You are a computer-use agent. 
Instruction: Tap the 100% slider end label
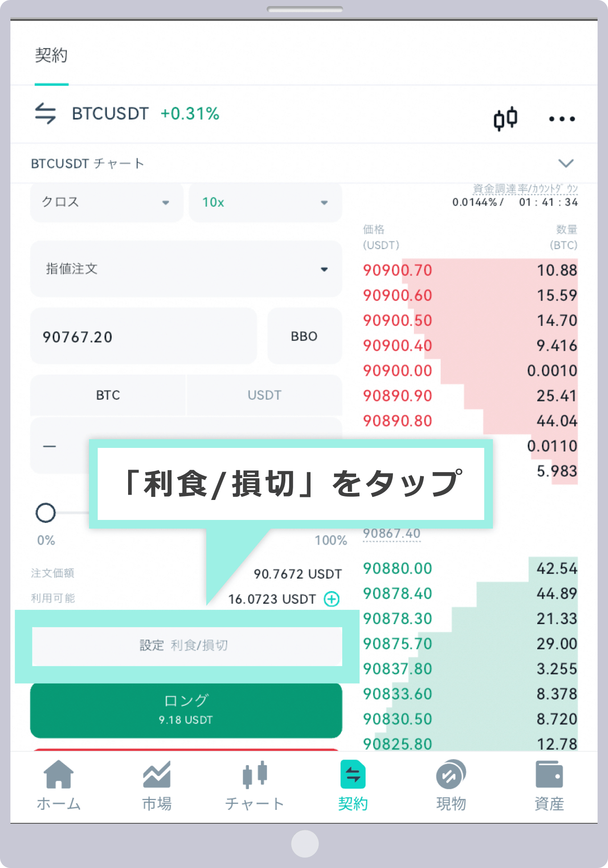coord(331,541)
